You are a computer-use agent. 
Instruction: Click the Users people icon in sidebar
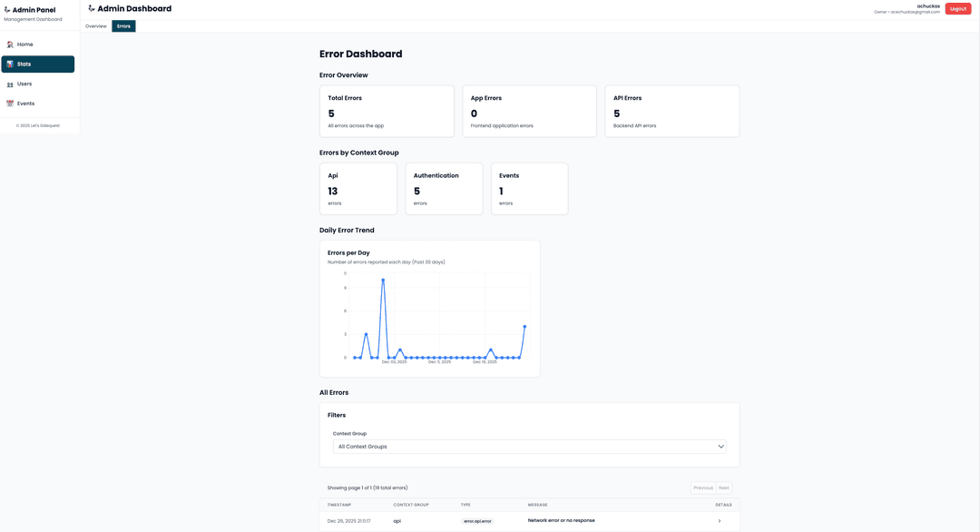[x=10, y=84]
